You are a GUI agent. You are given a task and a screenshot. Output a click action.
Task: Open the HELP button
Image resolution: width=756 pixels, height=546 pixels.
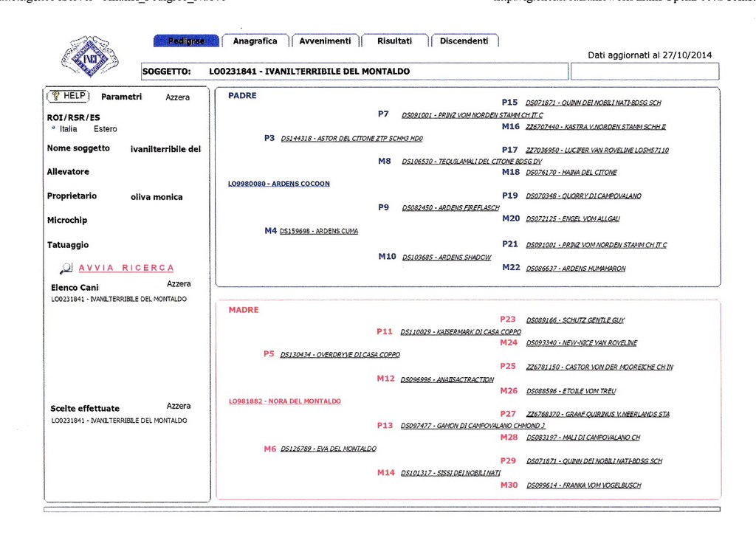[68, 96]
